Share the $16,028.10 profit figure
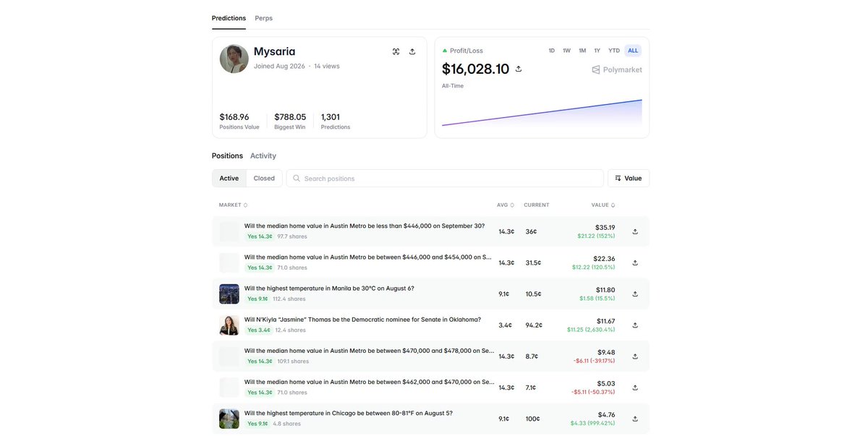 coord(518,69)
